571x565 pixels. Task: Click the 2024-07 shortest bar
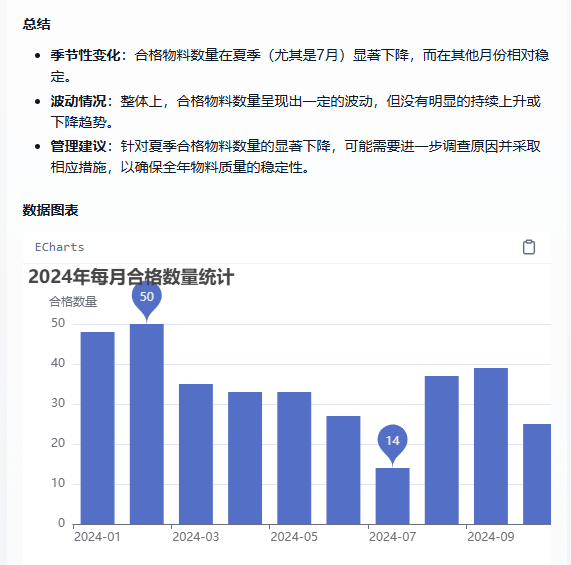pyautogui.click(x=393, y=496)
